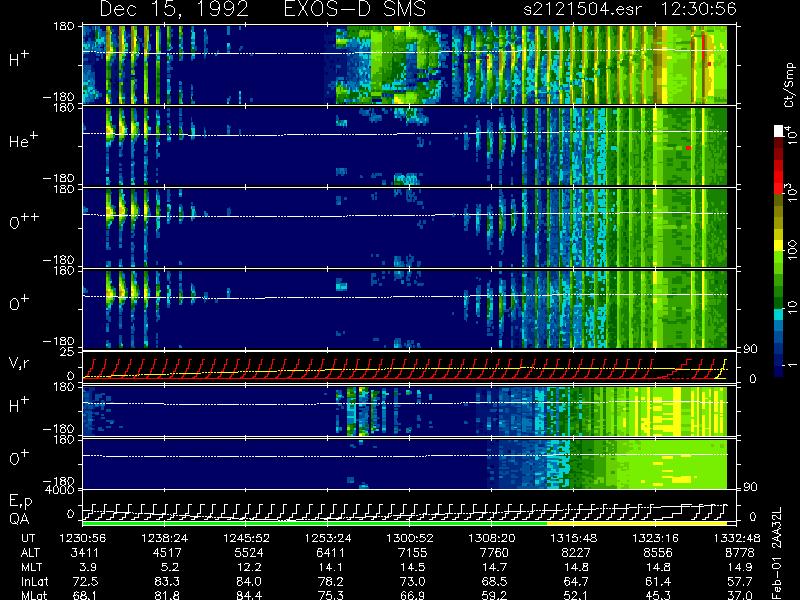800x600 pixels.
Task: Click MLT value '3.9'
Action: (x=88, y=567)
